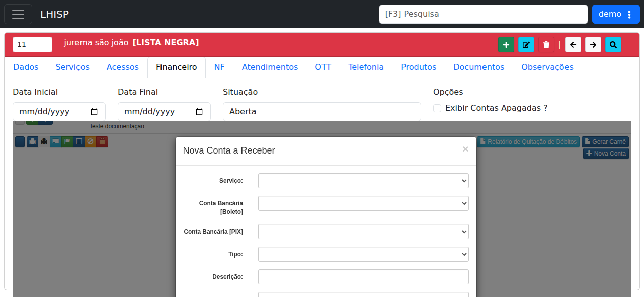Select the Financeiro tab
Image resolution: width=644 pixels, height=301 pixels.
tap(177, 67)
